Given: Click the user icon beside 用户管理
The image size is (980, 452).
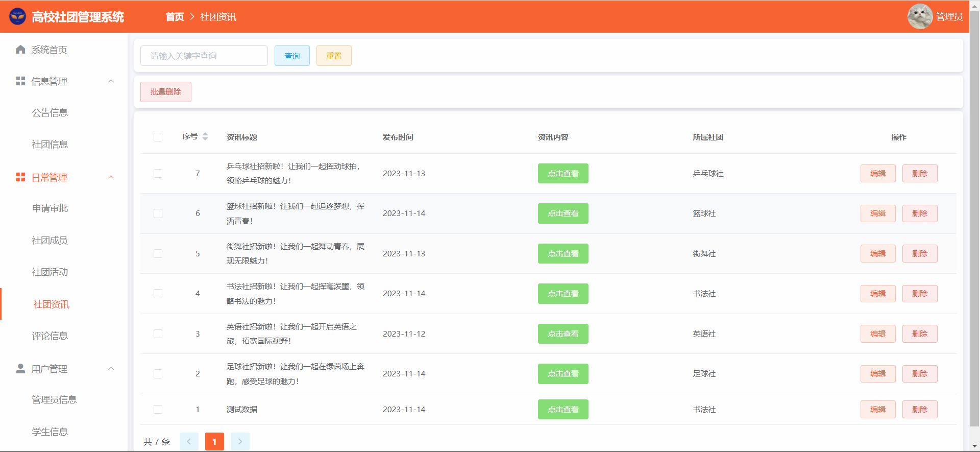Looking at the screenshot, I should (x=20, y=369).
